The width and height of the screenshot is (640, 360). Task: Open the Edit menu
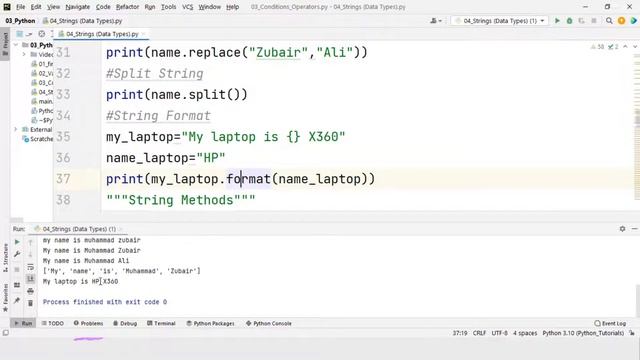pos(36,7)
